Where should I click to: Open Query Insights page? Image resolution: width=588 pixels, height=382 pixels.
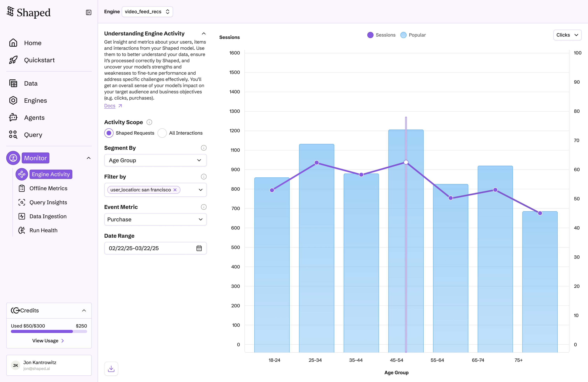coord(48,202)
